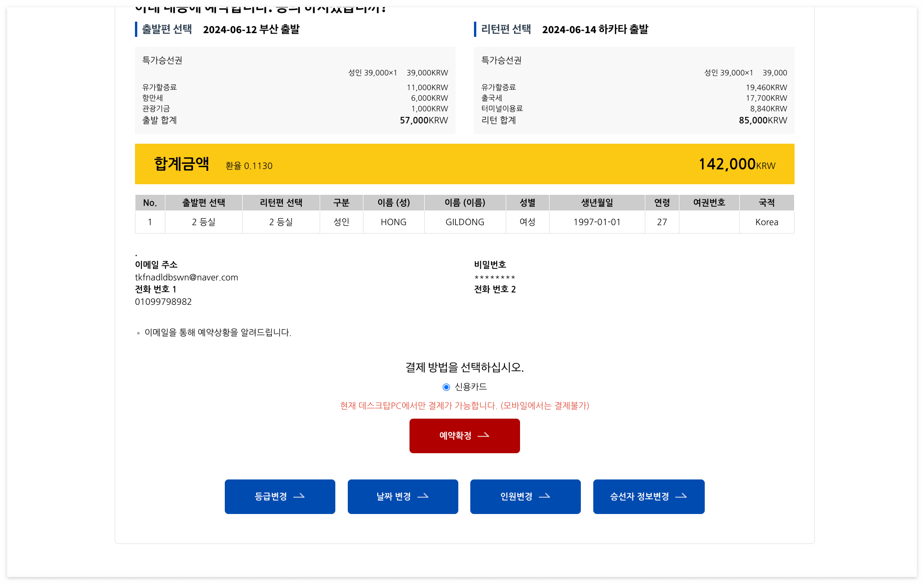The width and height of the screenshot is (924, 584).
Task: Select the 신용카드 payment radio button
Action: (x=446, y=387)
